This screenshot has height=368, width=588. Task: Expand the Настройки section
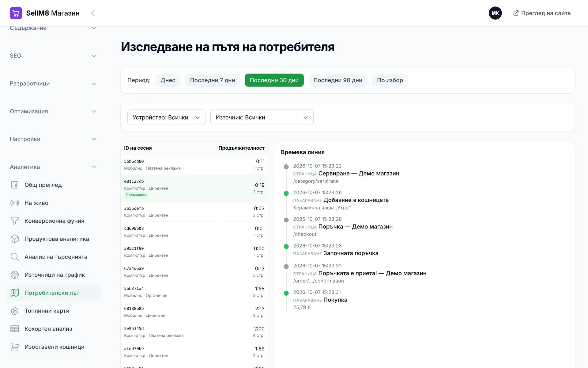point(53,139)
